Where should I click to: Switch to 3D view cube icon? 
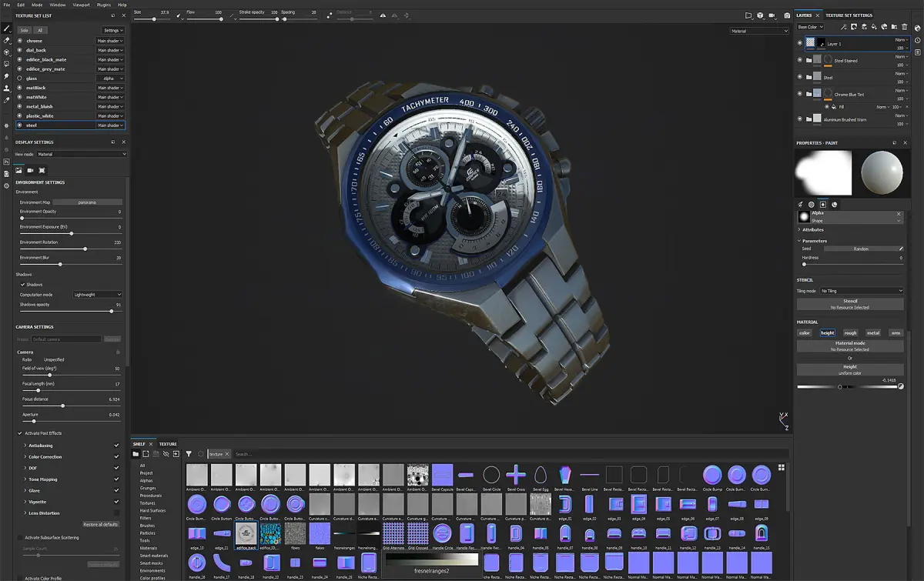(759, 15)
